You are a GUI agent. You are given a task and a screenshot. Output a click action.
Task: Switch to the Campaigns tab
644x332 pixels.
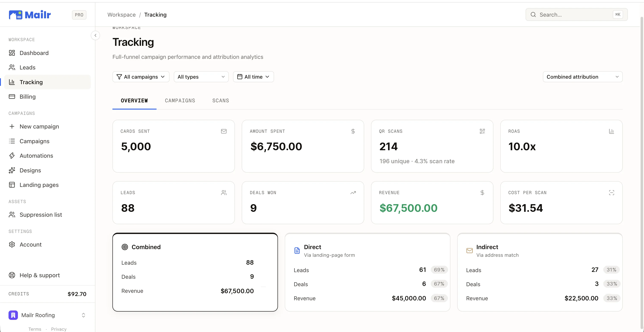point(180,101)
